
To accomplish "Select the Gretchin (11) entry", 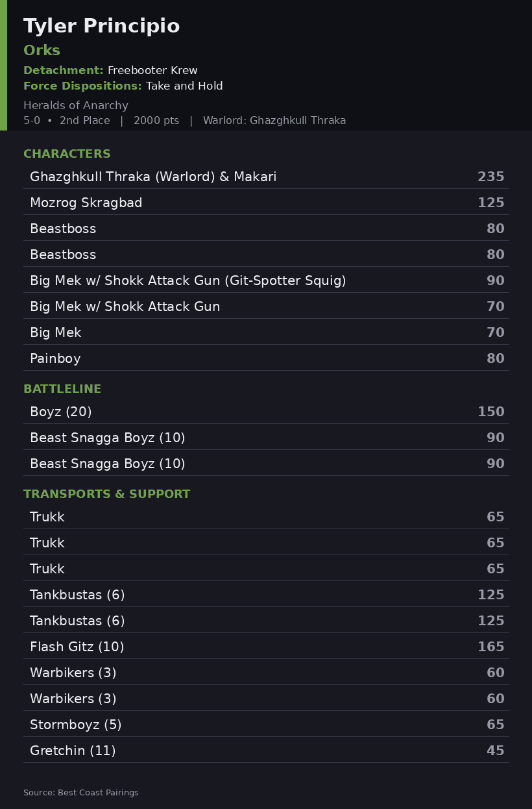I will [266, 750].
